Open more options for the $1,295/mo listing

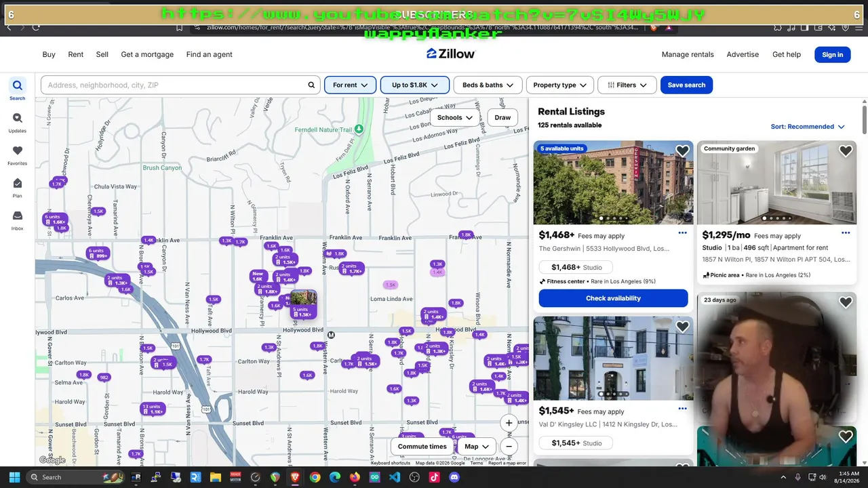tap(846, 233)
